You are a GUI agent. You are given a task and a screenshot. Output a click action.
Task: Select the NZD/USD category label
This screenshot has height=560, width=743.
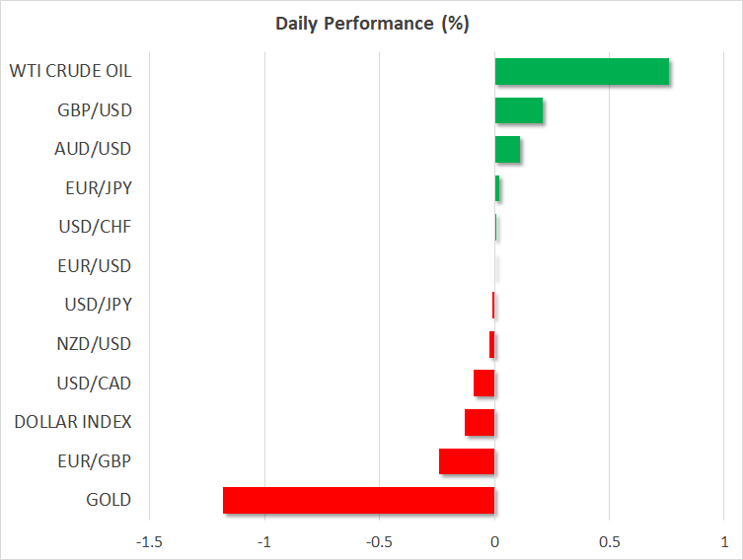click(x=95, y=344)
